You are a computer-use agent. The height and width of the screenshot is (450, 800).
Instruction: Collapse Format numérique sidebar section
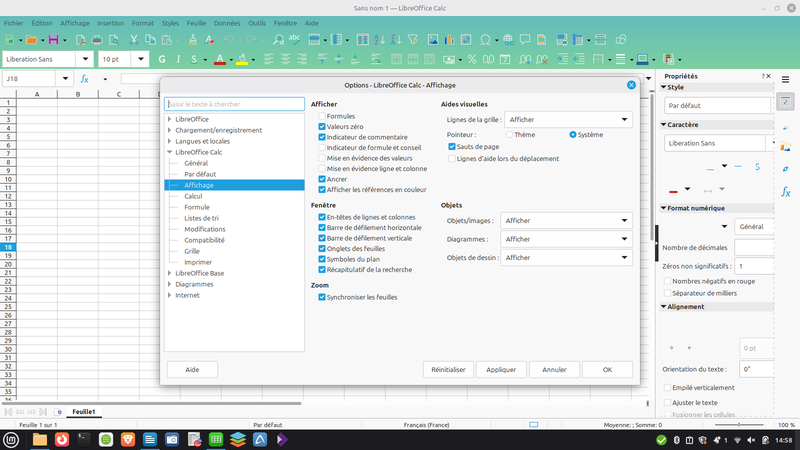(x=664, y=208)
